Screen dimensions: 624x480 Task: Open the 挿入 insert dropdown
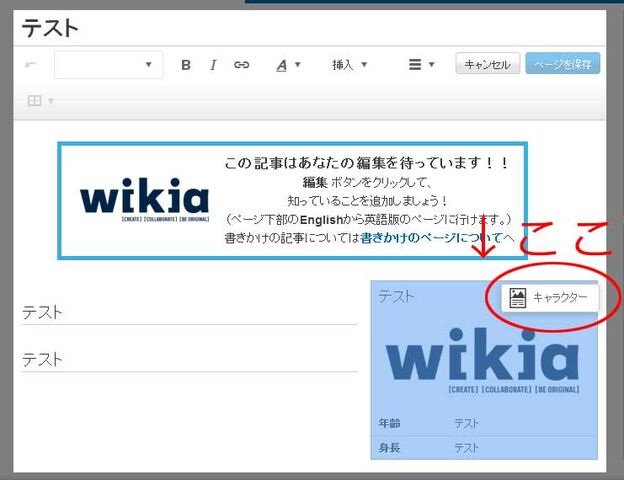pos(349,64)
